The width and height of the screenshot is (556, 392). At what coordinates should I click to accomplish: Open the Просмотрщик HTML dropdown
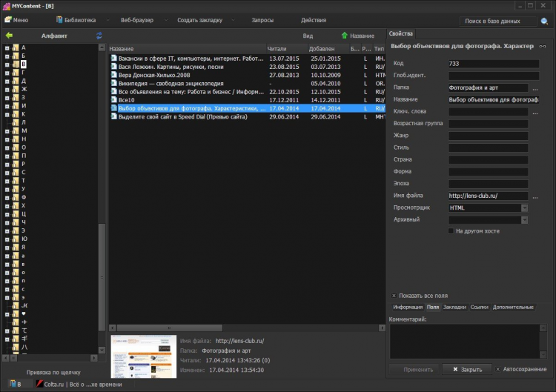[525, 208]
